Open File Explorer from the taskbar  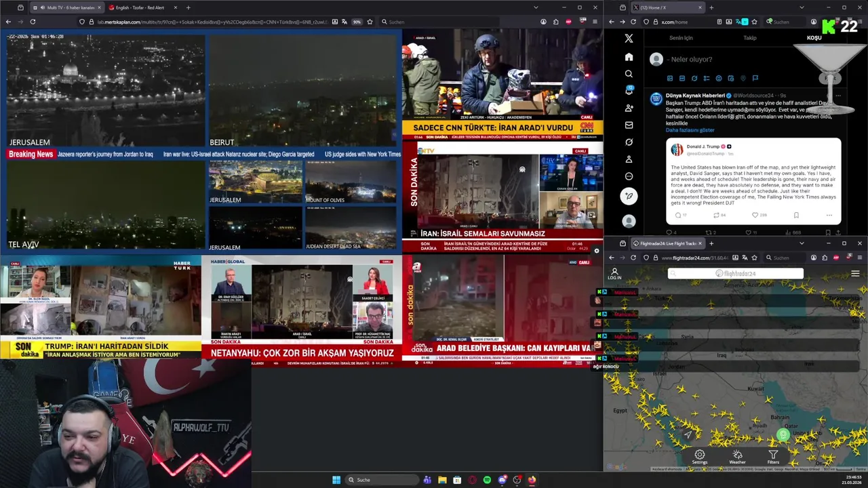click(442, 480)
